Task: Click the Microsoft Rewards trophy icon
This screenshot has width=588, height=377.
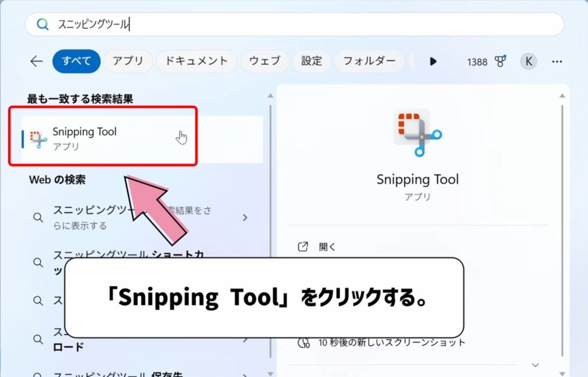Action: 501,61
